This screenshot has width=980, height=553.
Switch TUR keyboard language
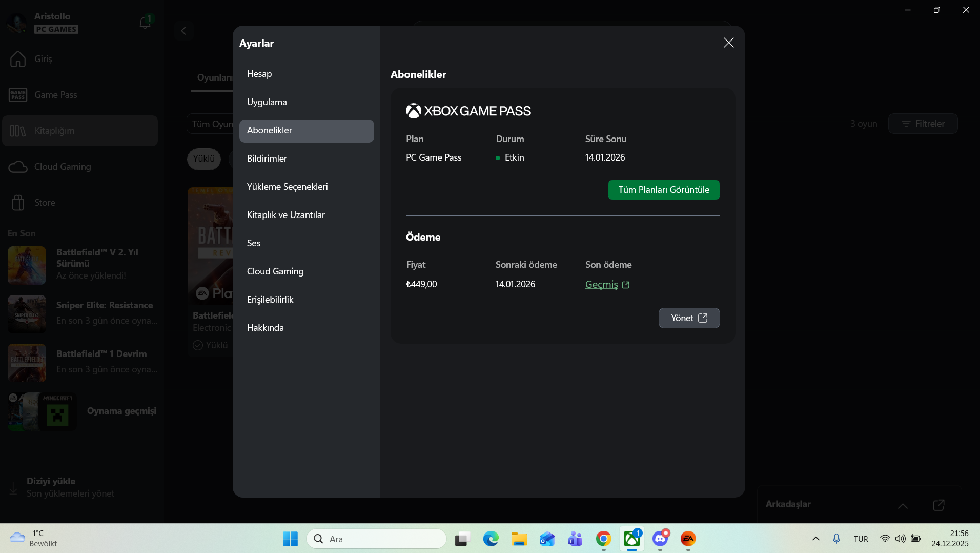(861, 539)
